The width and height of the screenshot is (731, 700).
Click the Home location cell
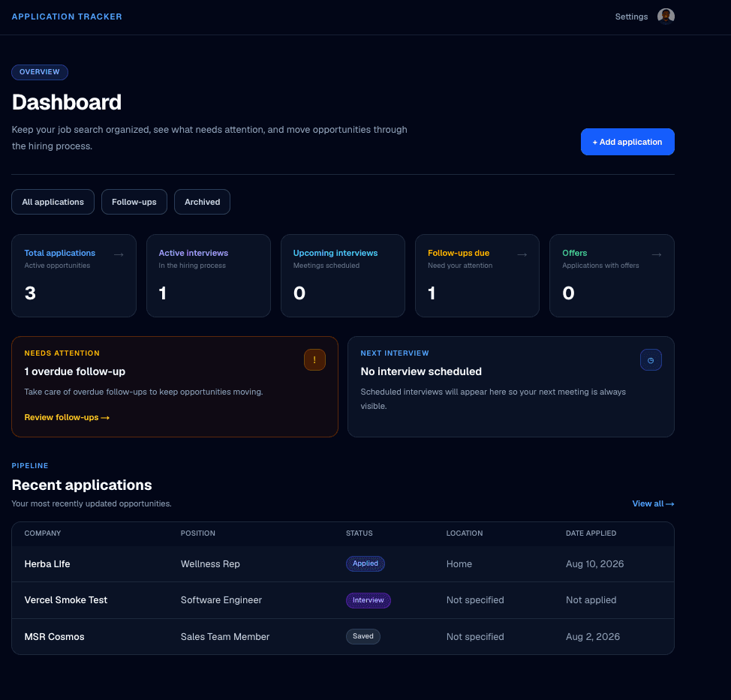tap(459, 564)
